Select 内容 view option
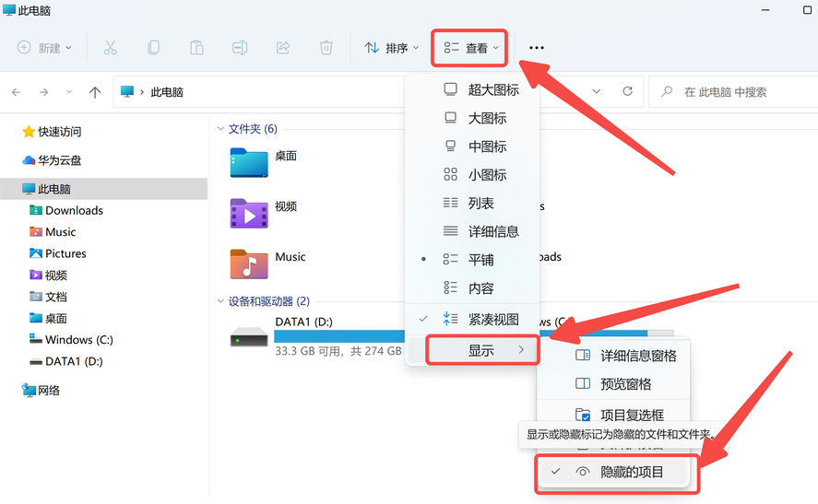 point(472,287)
